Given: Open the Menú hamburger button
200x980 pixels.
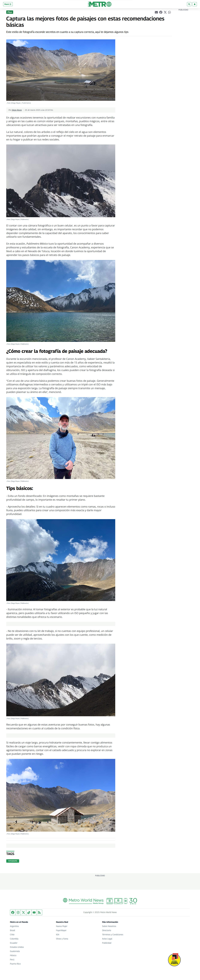Looking at the screenshot, I should pyautogui.click(x=8, y=4).
